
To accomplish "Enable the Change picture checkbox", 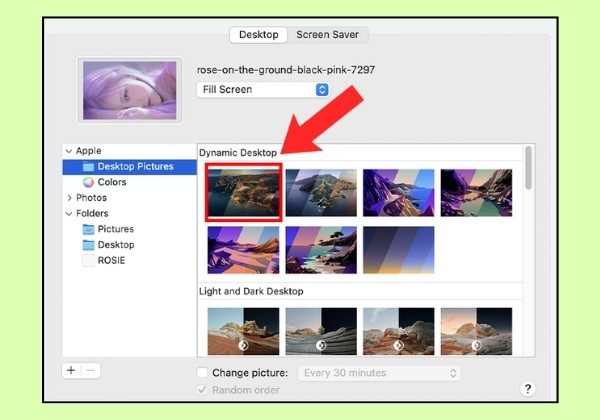I will (202, 373).
